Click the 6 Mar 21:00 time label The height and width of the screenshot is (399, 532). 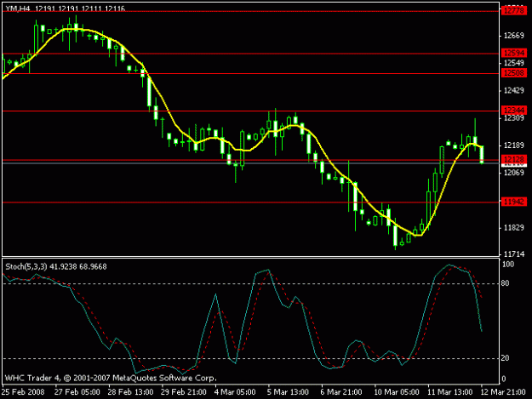(x=341, y=392)
